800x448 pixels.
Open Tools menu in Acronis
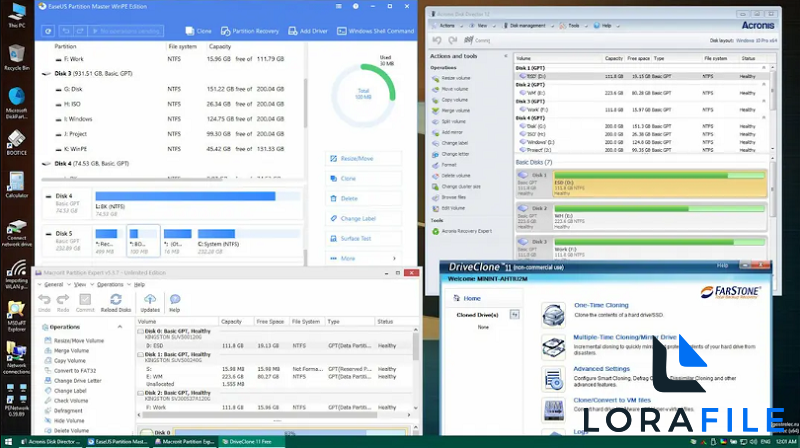(x=573, y=26)
